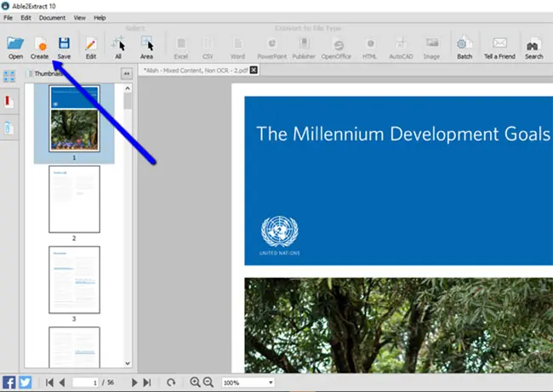Click the page number input field
Image resolution: width=553 pixels, height=392 pixels.
pyautogui.click(x=85, y=383)
